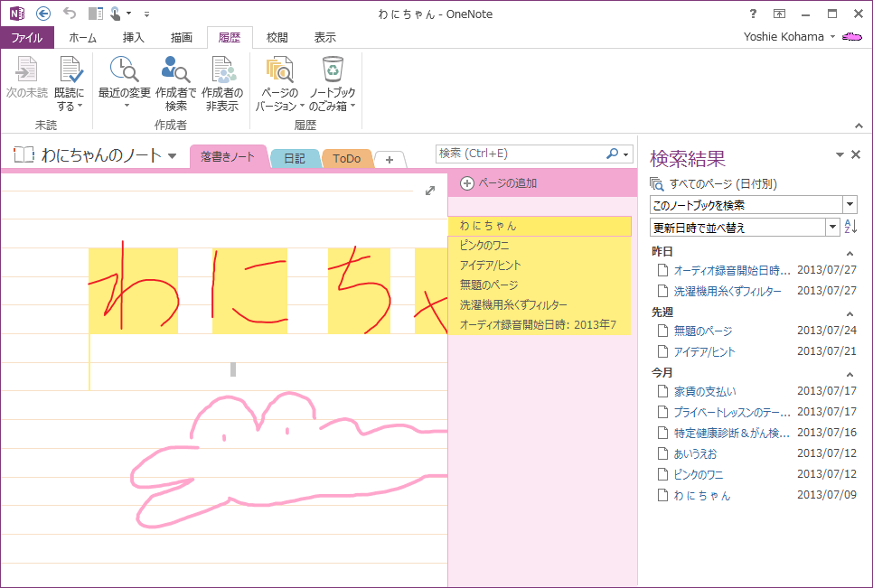The image size is (873, 588).
Task: Click the Undo arrow in the quick access toolbar
Action: tap(69, 13)
